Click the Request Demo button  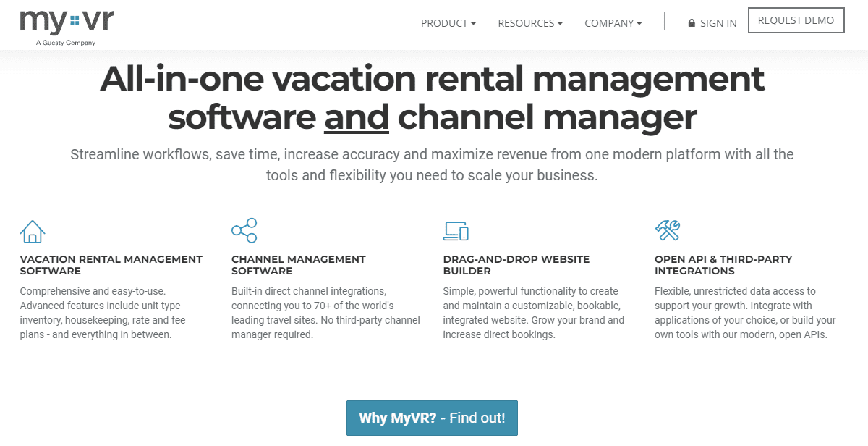pyautogui.click(x=796, y=20)
